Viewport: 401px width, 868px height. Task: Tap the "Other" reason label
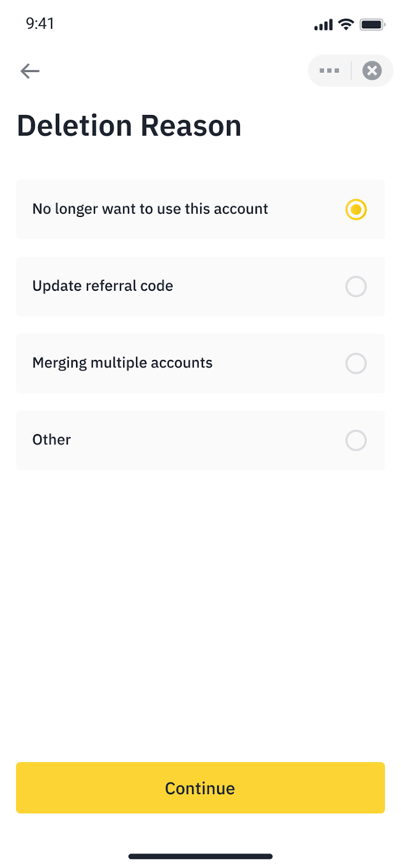coord(52,440)
